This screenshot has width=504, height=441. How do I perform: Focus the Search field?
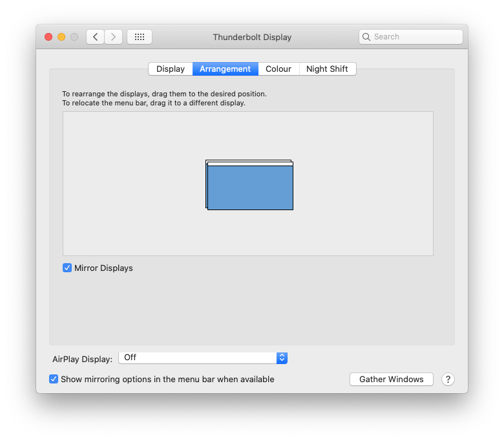[x=411, y=37]
